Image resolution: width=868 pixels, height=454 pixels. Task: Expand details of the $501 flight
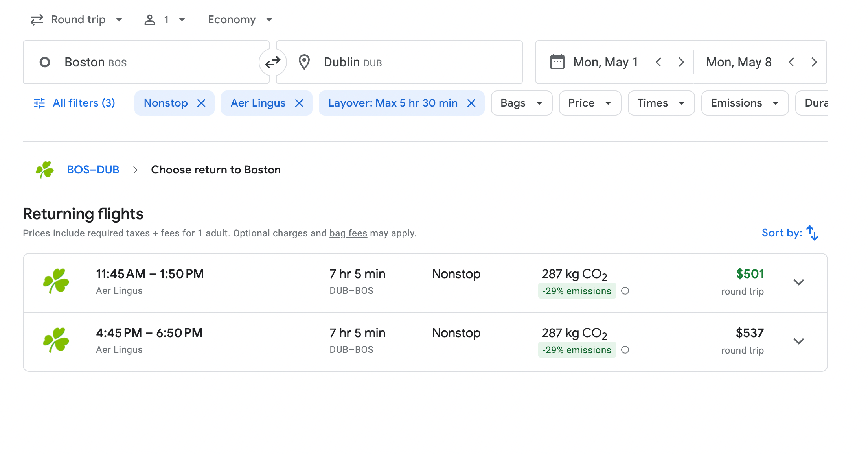point(798,282)
